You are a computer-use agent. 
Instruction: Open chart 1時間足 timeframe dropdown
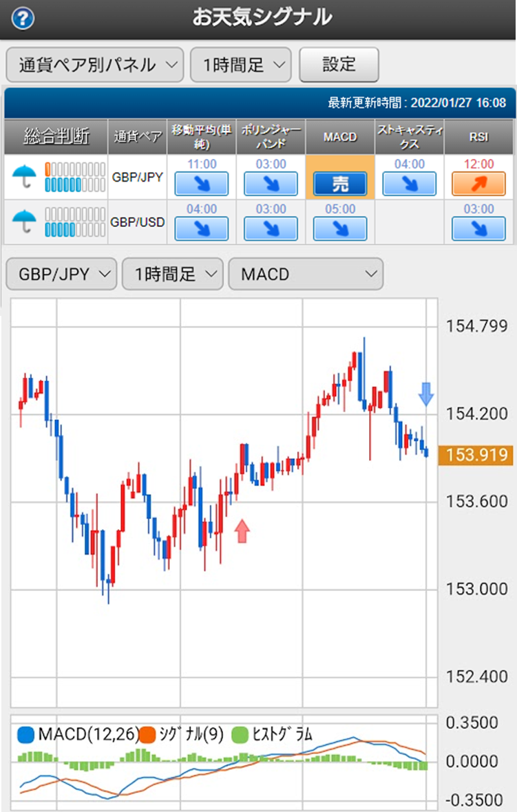[173, 274]
